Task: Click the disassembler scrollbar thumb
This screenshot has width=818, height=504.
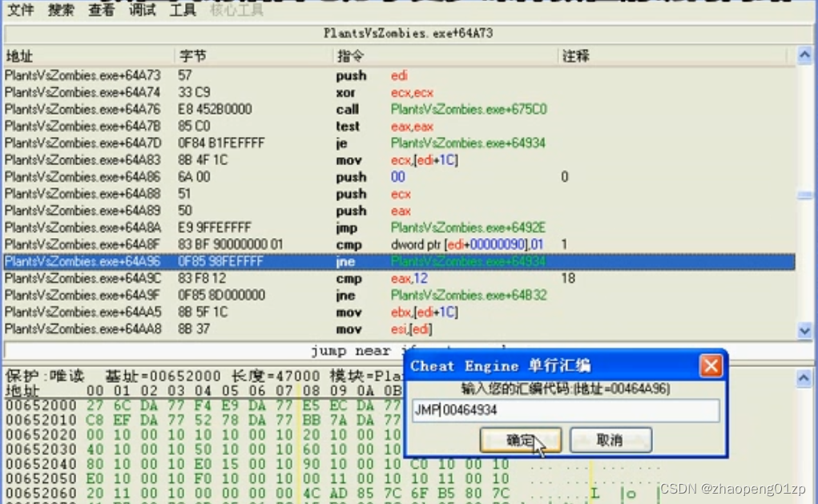Action: [804, 196]
